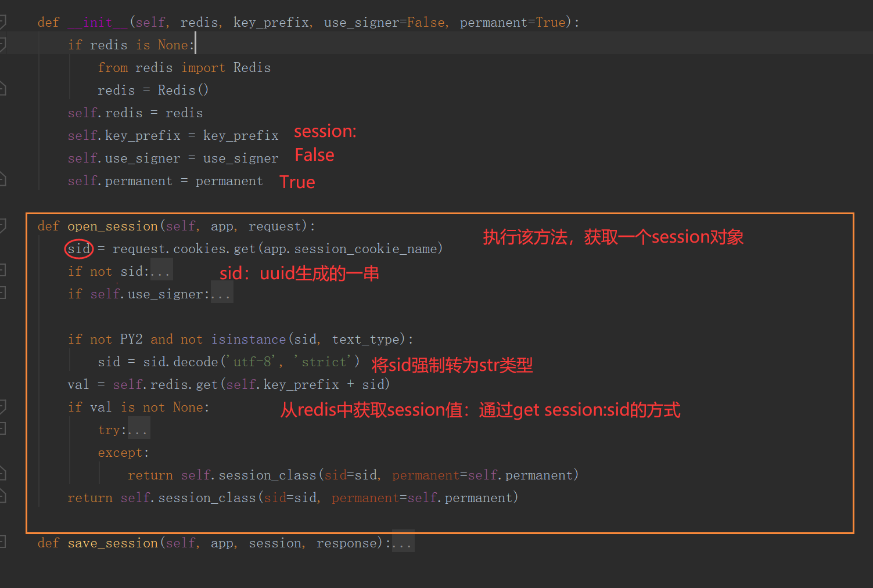Click 'if val is not None:' line

click(138, 407)
